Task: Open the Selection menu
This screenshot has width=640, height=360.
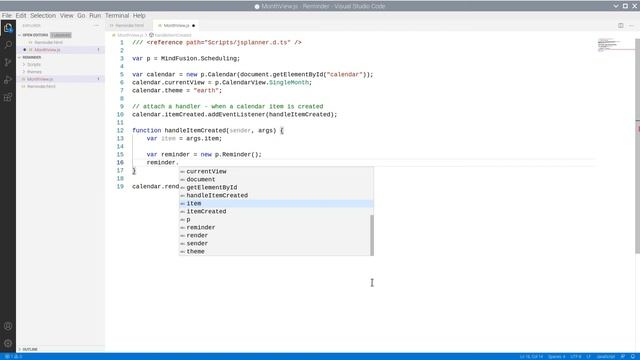Action: (x=43, y=16)
